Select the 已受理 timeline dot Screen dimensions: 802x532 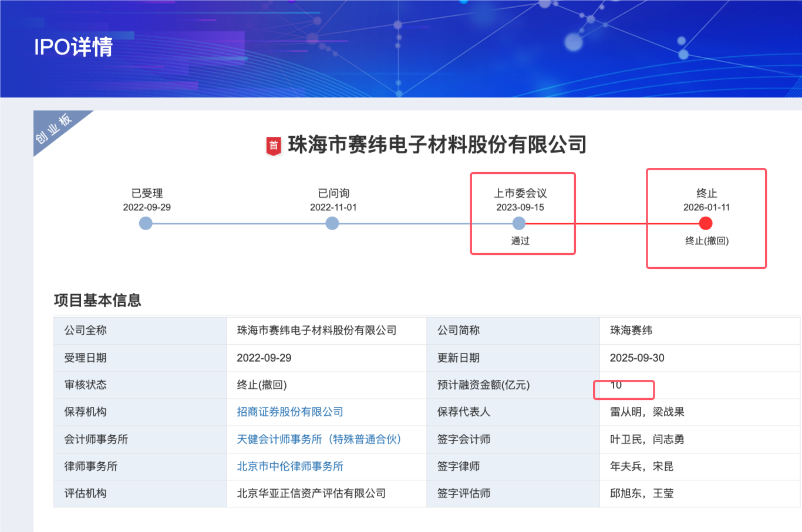[146, 223]
